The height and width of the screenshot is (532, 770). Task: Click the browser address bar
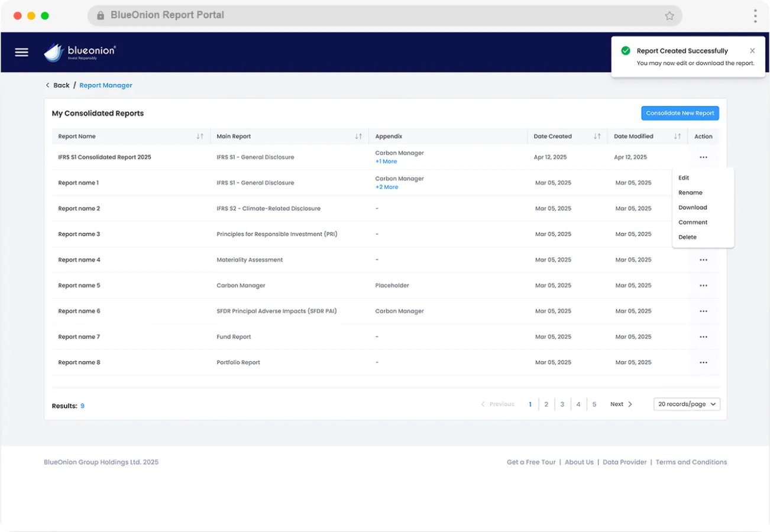[384, 15]
